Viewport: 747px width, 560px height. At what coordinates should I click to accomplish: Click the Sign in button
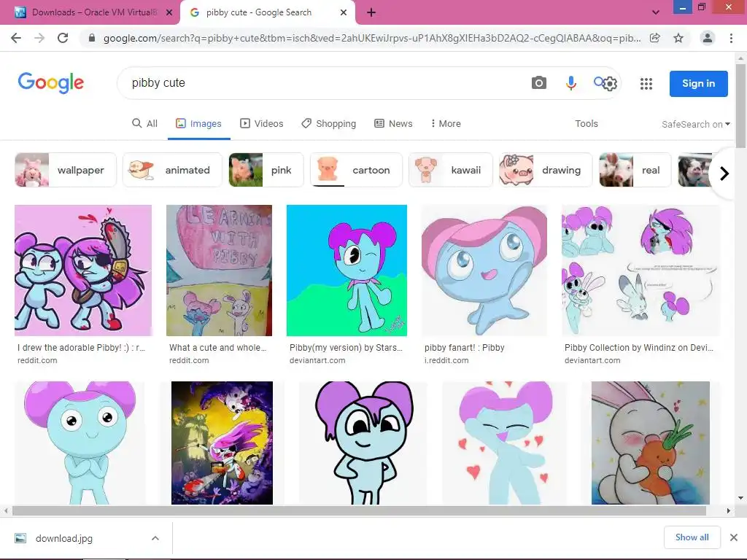tap(698, 84)
